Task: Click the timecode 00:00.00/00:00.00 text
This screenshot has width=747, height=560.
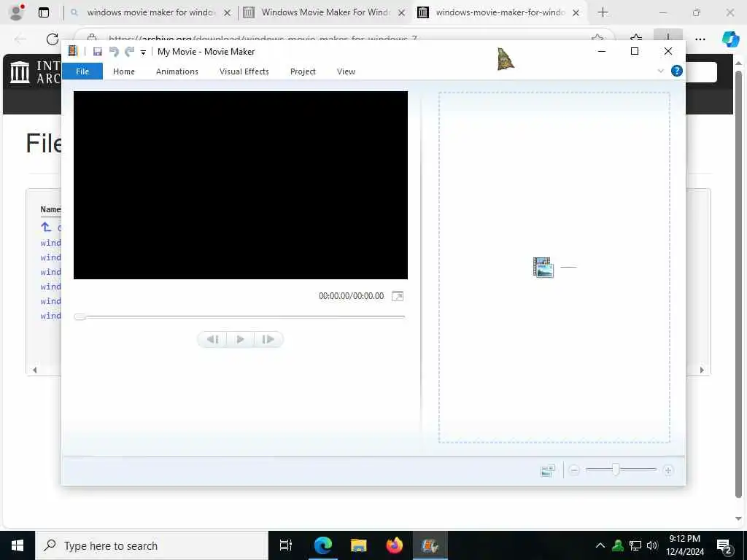Action: 351,296
